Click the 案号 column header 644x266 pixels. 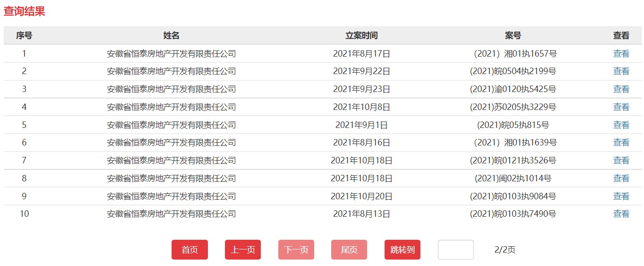point(513,35)
